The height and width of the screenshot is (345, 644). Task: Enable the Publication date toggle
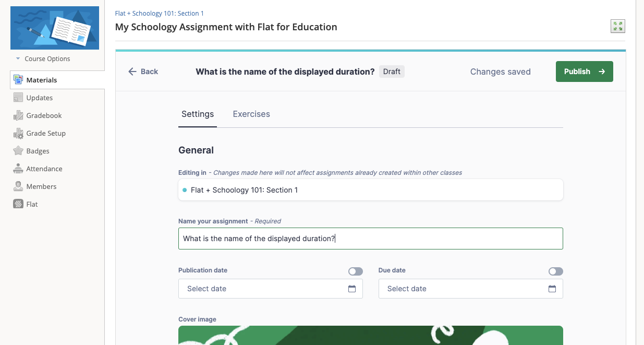[x=356, y=271]
